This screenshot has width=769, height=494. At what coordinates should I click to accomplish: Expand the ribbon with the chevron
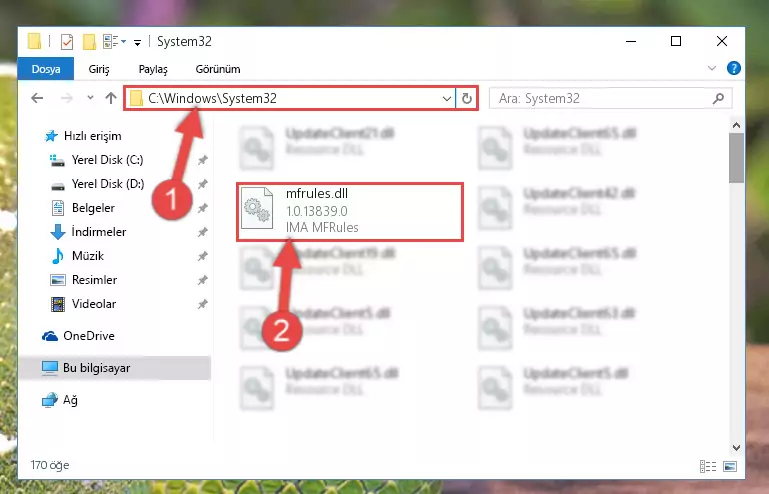[712, 68]
